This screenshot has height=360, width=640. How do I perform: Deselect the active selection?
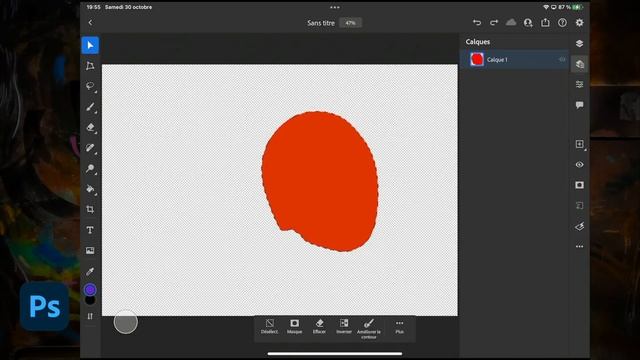point(269,327)
